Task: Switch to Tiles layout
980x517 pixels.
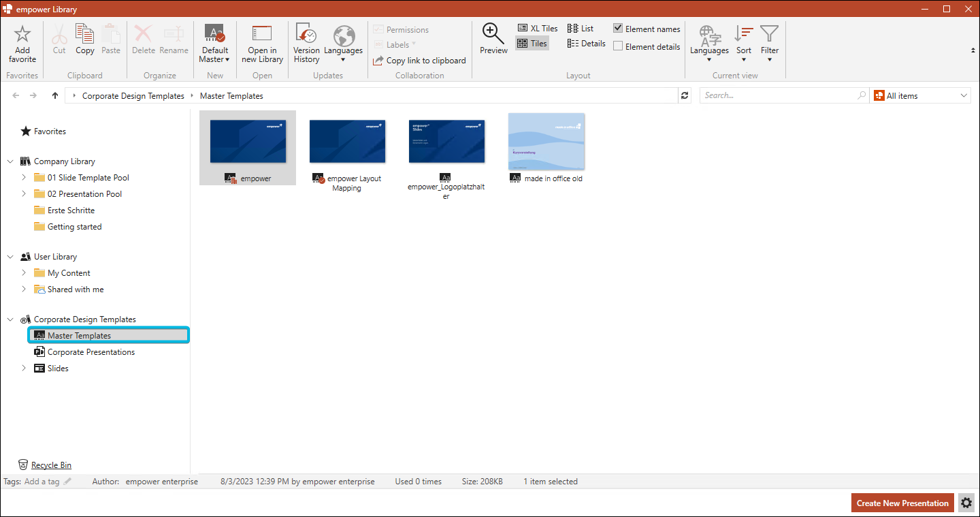Action: click(x=532, y=44)
